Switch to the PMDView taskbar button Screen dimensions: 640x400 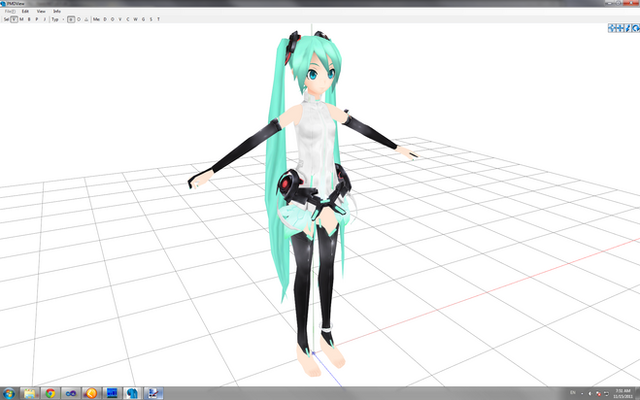(132, 393)
